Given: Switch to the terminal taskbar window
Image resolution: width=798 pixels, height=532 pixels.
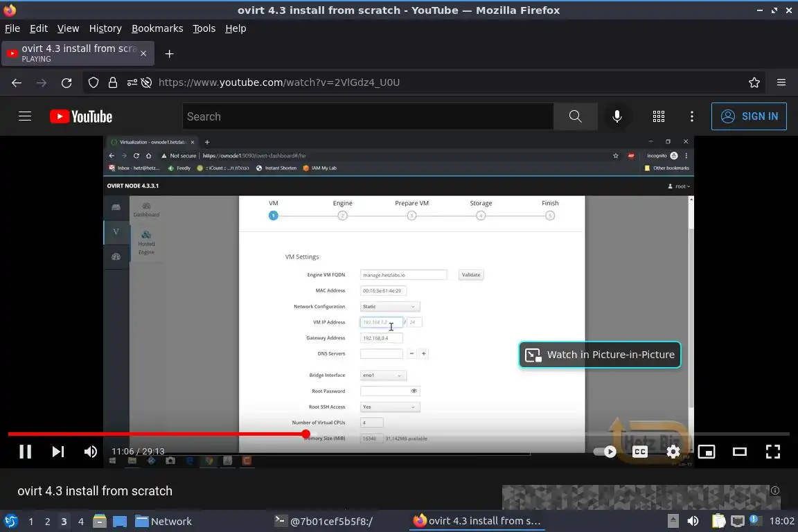Looking at the screenshot, I should [323, 522].
